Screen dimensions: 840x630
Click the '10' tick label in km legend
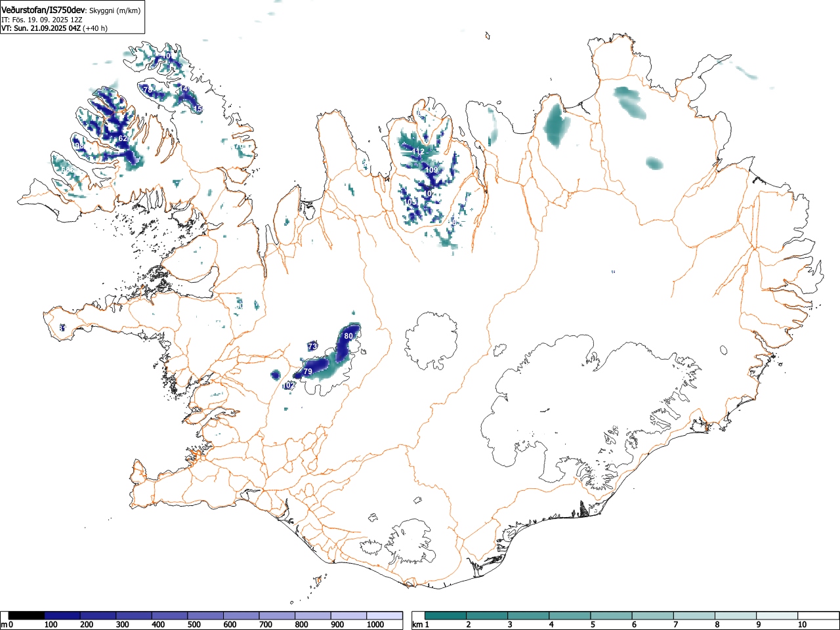(802, 625)
